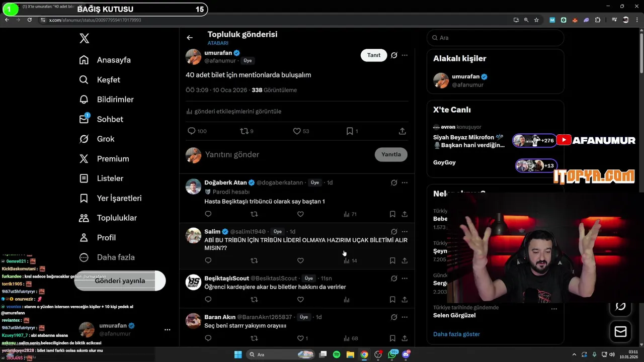Open Chrome extensions puzzle icon

pyautogui.click(x=598, y=20)
